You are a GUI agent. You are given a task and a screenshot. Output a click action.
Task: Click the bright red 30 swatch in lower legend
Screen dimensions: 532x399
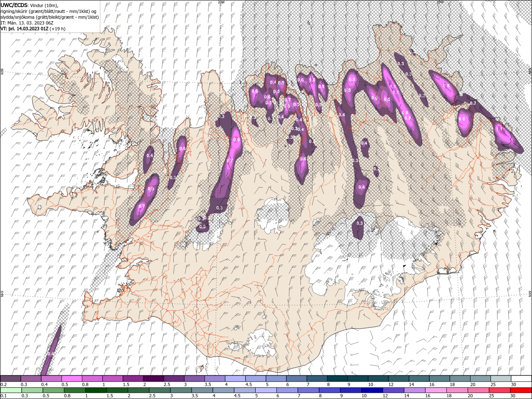[520, 390]
